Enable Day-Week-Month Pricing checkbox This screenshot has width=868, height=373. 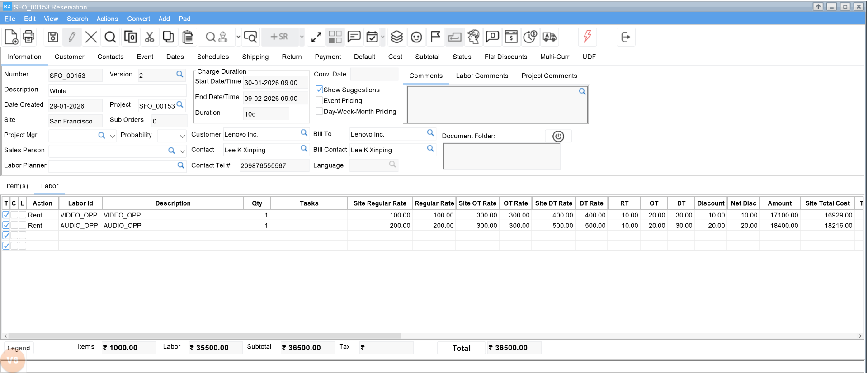[x=319, y=111]
